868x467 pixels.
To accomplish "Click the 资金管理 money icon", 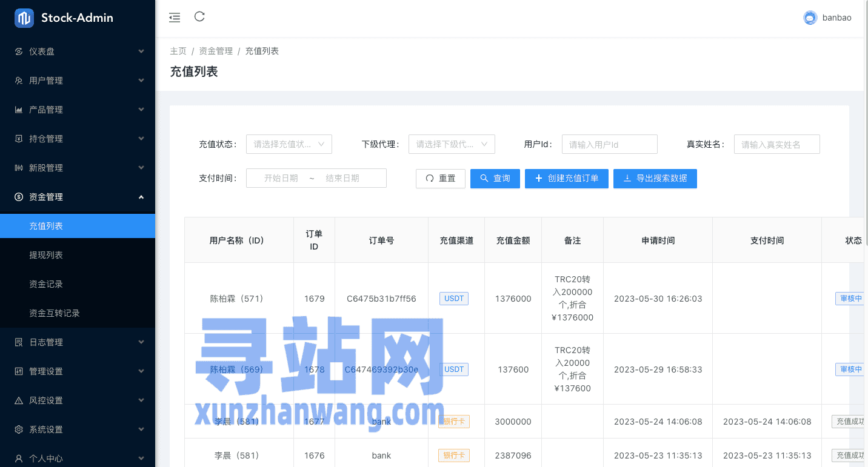I will click(19, 197).
